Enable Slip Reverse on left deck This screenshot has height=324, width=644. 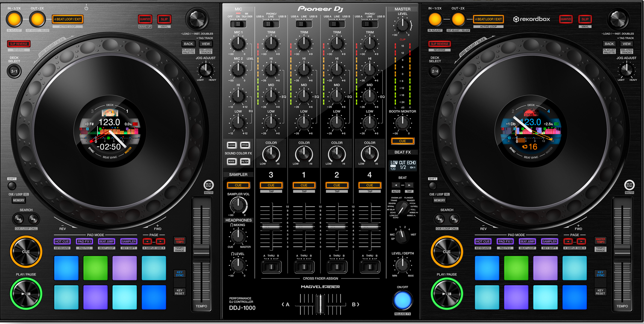tap(18, 44)
